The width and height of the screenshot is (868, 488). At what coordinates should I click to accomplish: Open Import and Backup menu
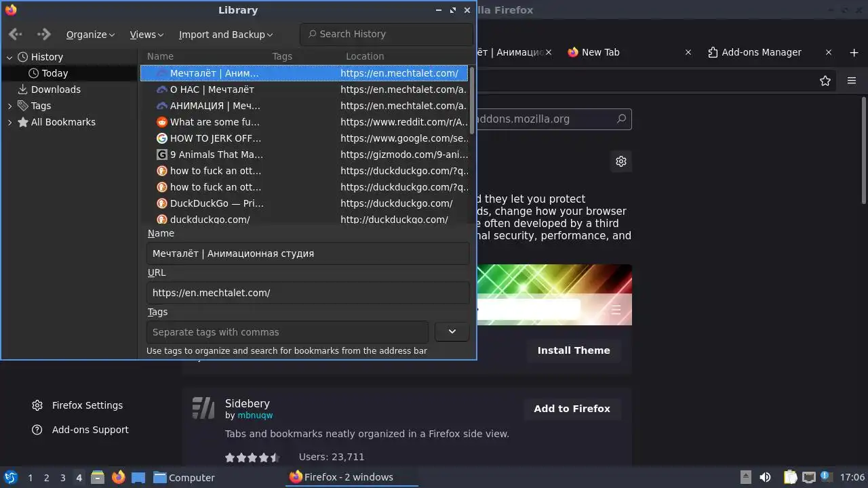tap(226, 35)
